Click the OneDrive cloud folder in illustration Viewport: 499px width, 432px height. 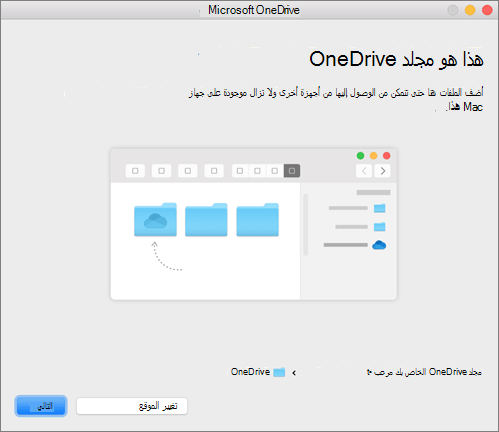click(155, 220)
